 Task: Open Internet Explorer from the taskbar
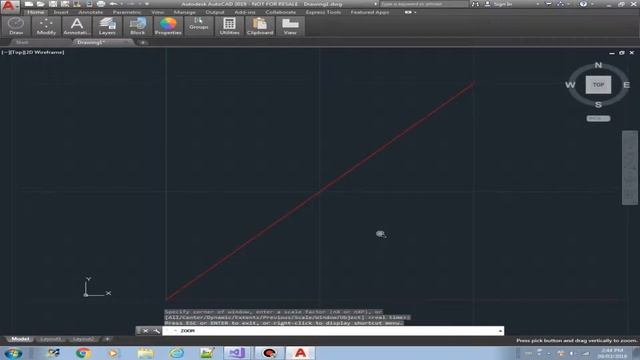pyautogui.click(x=176, y=353)
